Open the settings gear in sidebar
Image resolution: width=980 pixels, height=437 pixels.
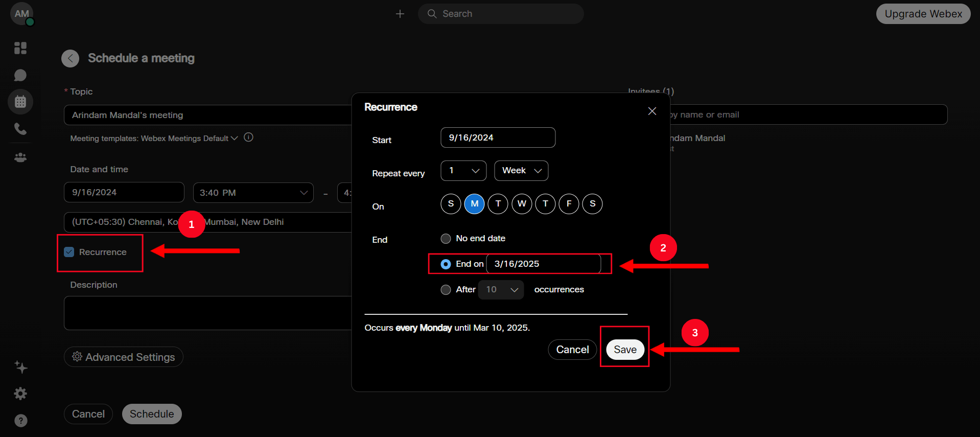(x=20, y=394)
